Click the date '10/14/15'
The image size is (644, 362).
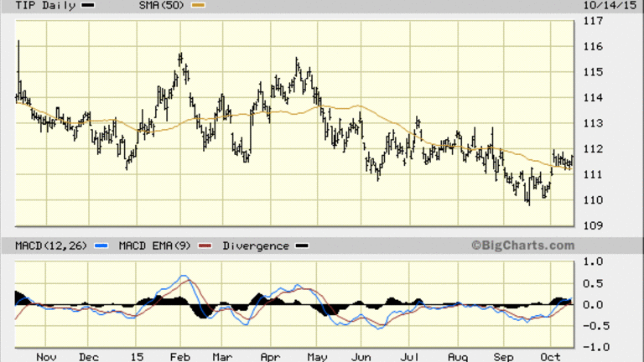pyautogui.click(x=610, y=5)
